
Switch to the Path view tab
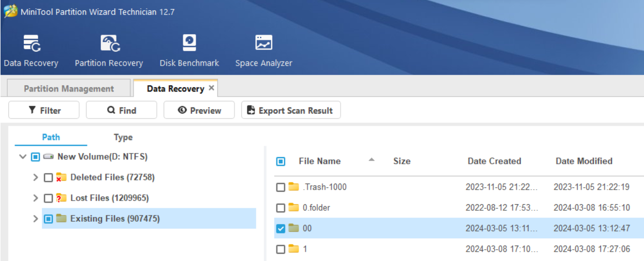51,137
